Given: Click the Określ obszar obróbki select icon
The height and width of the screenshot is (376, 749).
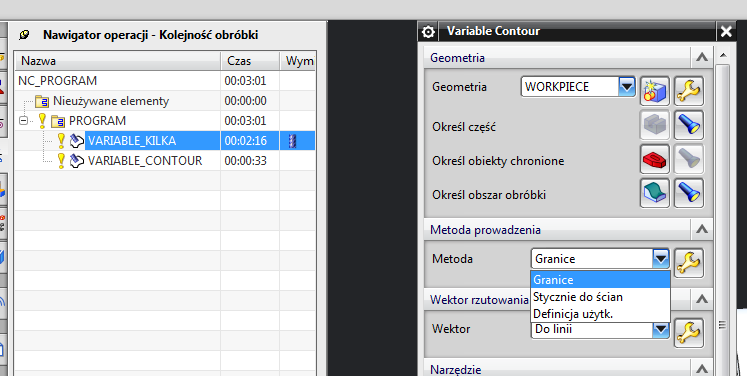Looking at the screenshot, I should [x=655, y=193].
